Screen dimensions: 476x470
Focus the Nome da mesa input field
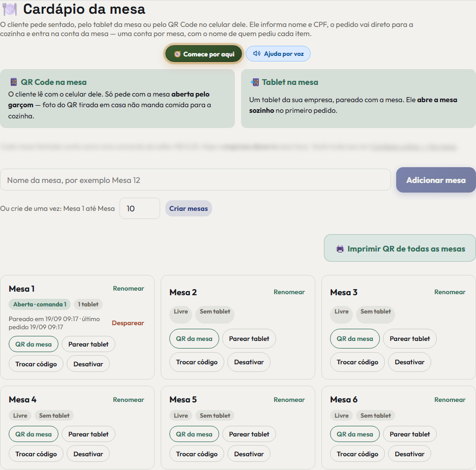coord(195,180)
